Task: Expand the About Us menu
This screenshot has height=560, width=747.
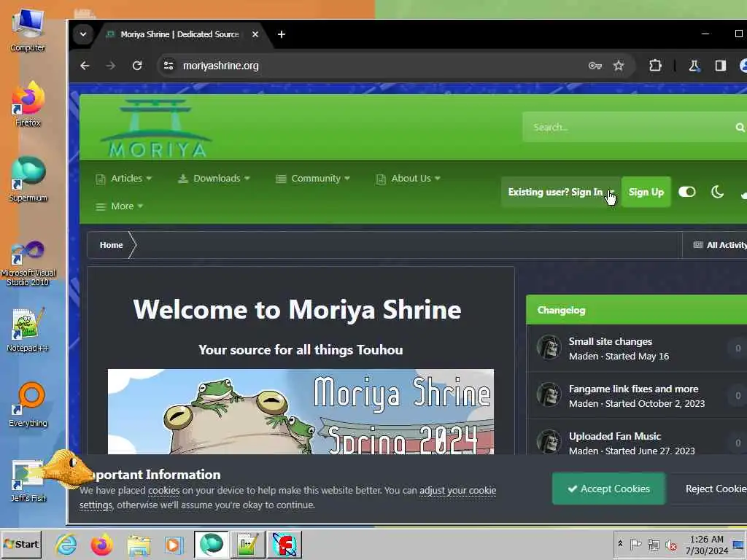Action: tap(408, 179)
